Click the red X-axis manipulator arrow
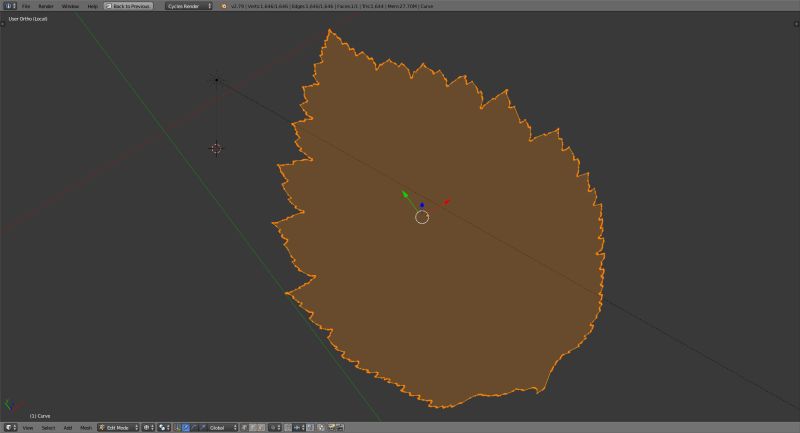Viewport: 800px width, 433px height. pos(447,202)
